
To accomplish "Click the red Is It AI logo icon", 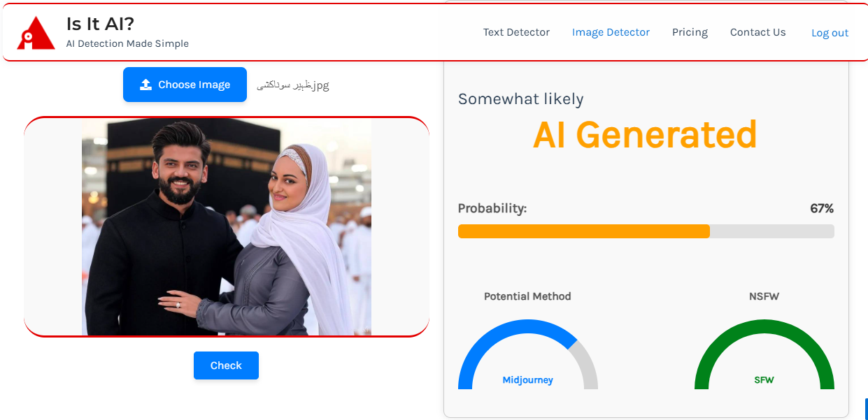I will tap(36, 33).
